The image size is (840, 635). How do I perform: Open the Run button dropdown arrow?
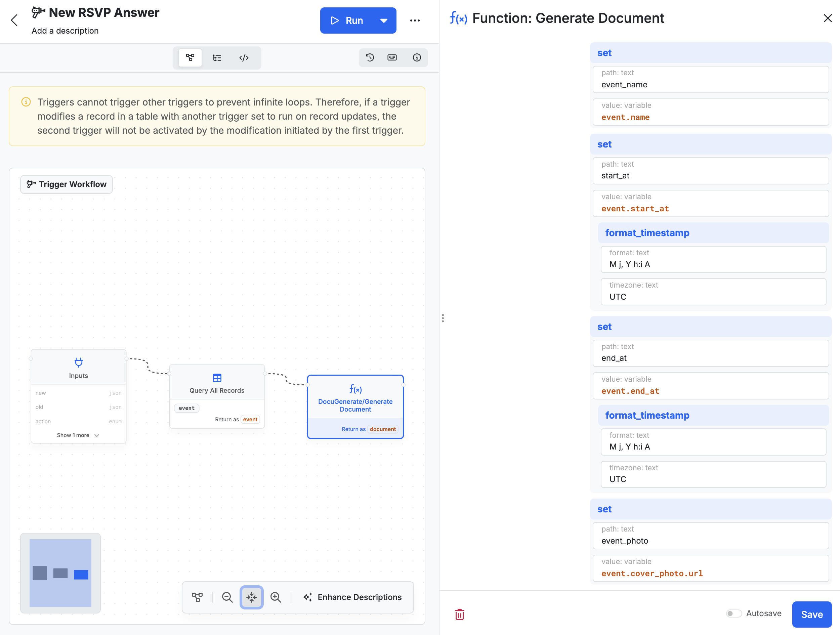tap(384, 20)
